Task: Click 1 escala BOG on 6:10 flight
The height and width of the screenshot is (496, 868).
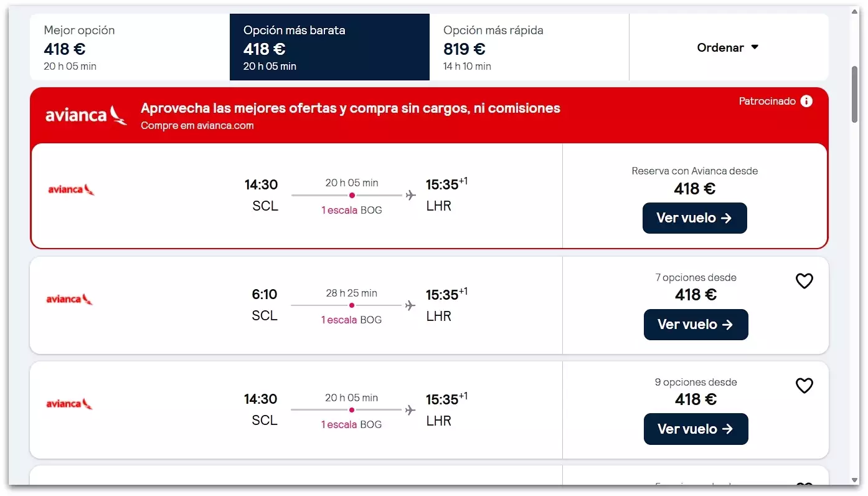Action: click(351, 320)
